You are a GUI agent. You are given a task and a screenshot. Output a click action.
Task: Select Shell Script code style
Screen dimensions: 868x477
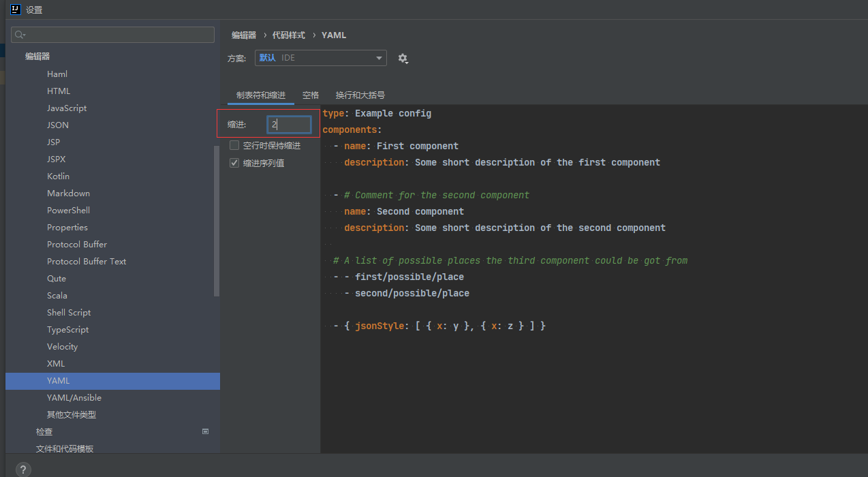69,312
